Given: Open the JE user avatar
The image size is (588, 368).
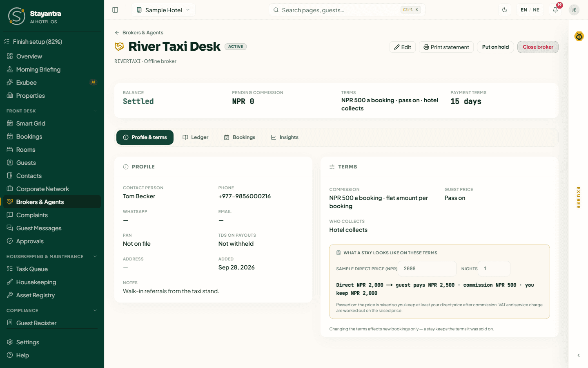Looking at the screenshot, I should (574, 10).
